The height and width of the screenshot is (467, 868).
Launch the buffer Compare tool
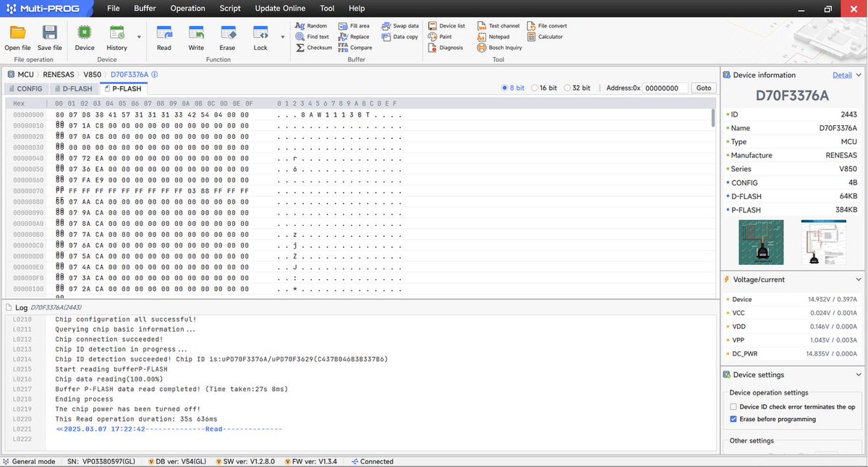tap(355, 48)
